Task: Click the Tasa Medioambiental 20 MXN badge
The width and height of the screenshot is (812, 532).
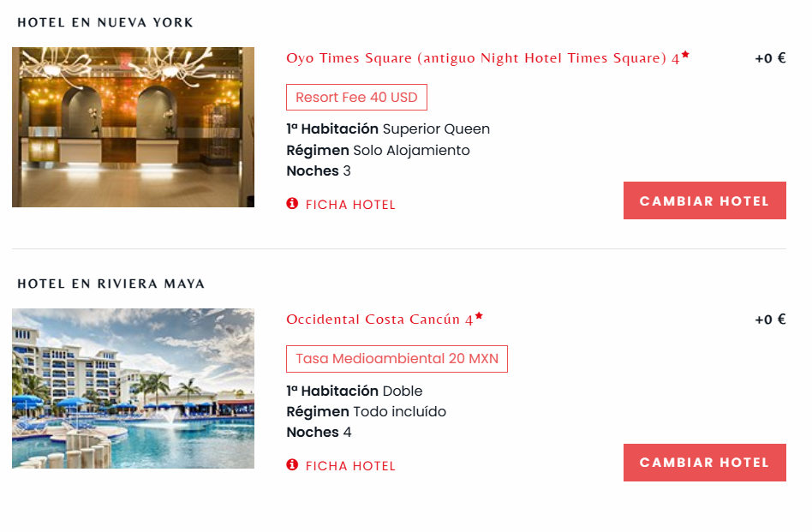Action: tap(397, 359)
